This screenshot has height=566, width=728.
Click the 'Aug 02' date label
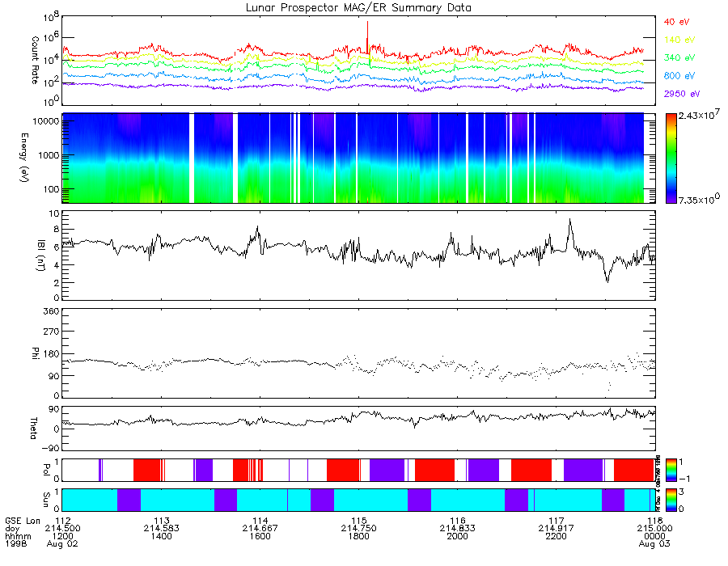coord(62,543)
